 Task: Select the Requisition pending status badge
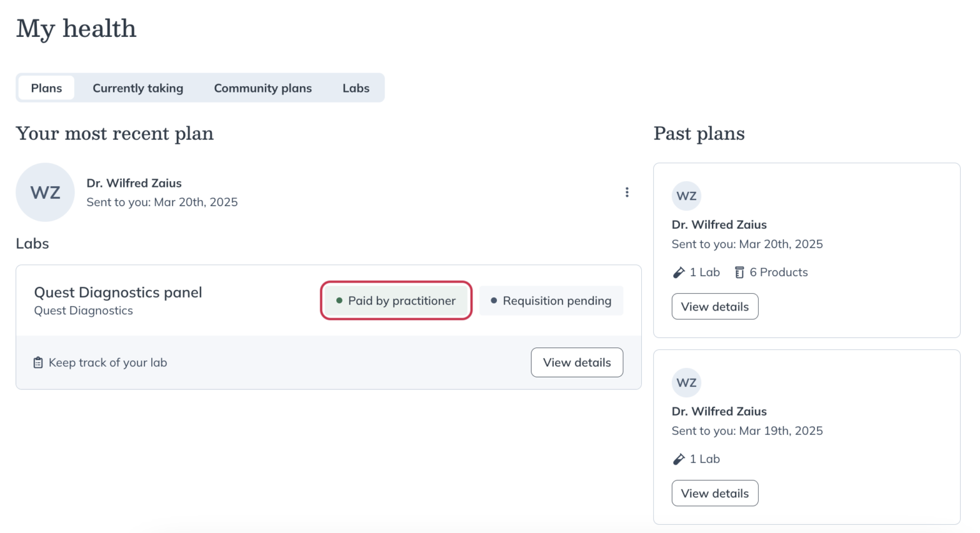tap(551, 300)
